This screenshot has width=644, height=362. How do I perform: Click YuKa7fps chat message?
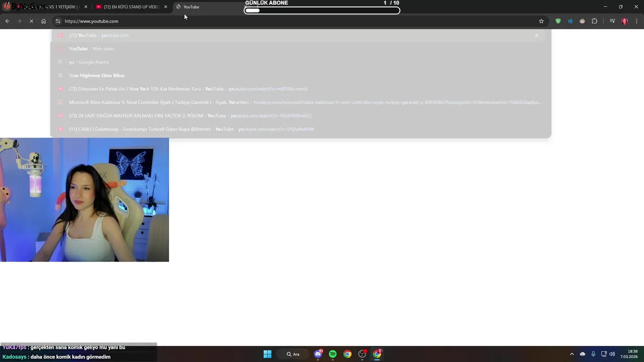pos(63,347)
